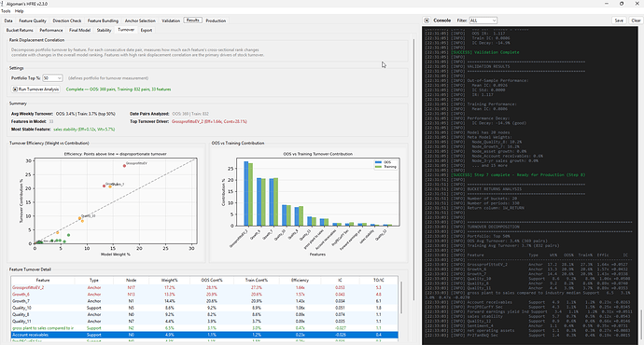Image resolution: width=644 pixels, height=345 pixels.
Task: Switch to the Stability sub-tab
Action: click(104, 30)
